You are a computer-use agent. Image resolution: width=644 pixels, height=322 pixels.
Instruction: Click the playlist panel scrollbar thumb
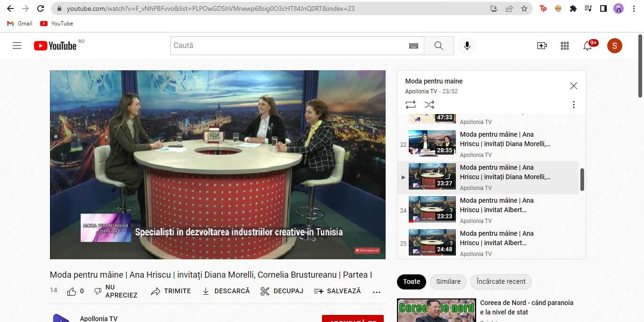582,180
